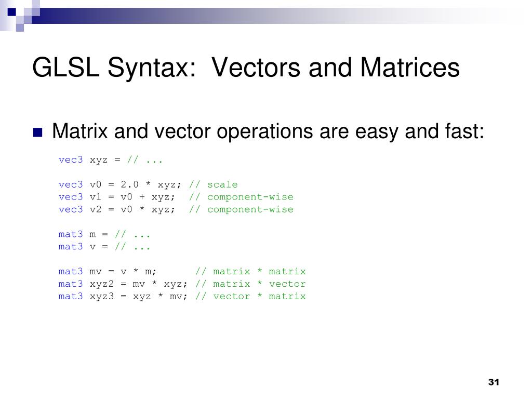This screenshot has width=532, height=399.
Task: Click the square bullet marker before 'Matrix and vector'
Action: click(37, 132)
